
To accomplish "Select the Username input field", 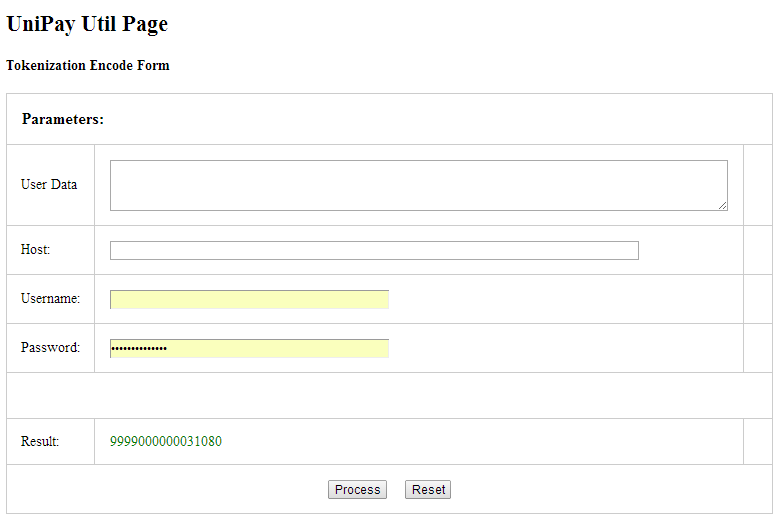I will pos(249,299).
